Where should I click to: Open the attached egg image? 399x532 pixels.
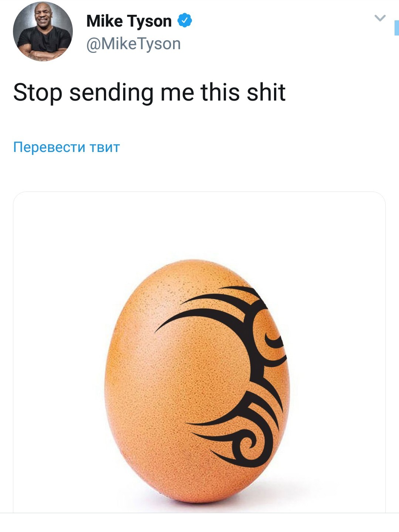click(x=199, y=352)
